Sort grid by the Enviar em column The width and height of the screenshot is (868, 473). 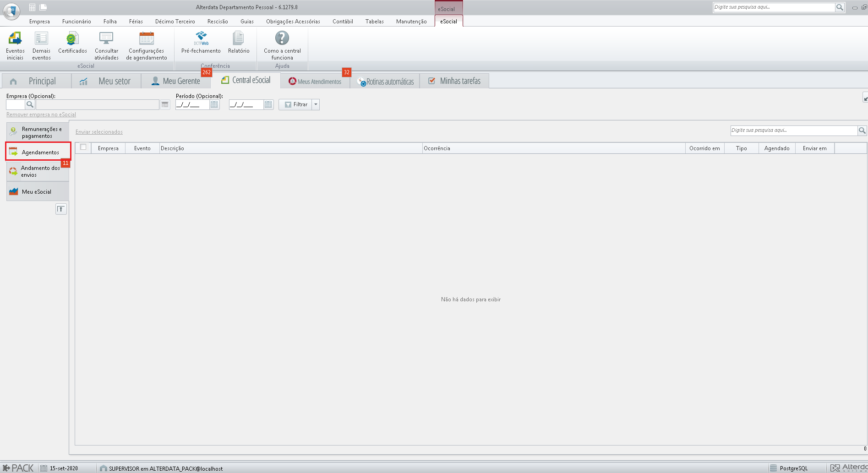(x=815, y=148)
